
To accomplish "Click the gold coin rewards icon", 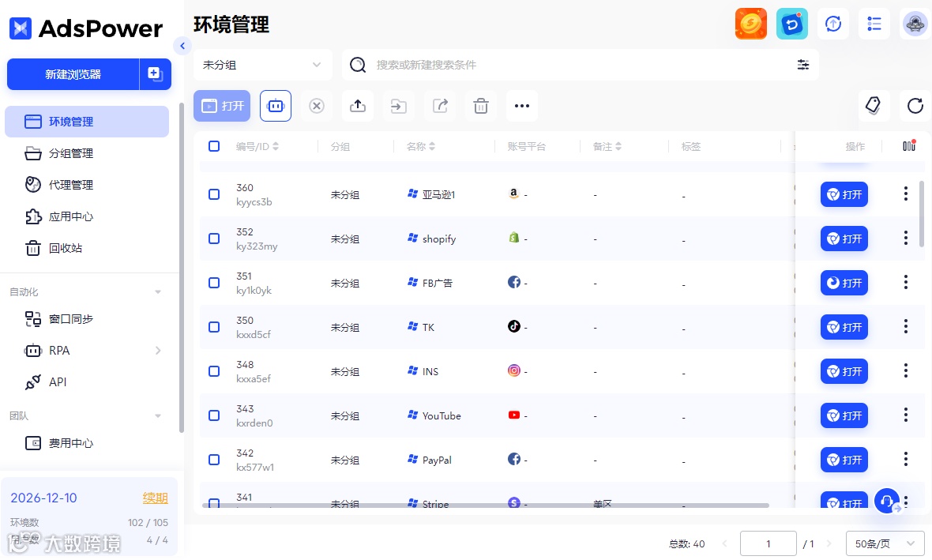I will click(750, 24).
